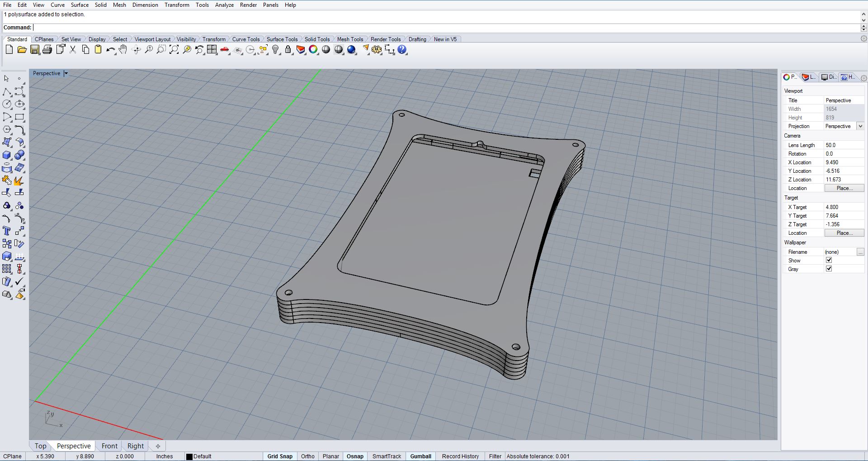The height and width of the screenshot is (461, 868).
Task: Open the Panels menu
Action: (x=271, y=5)
